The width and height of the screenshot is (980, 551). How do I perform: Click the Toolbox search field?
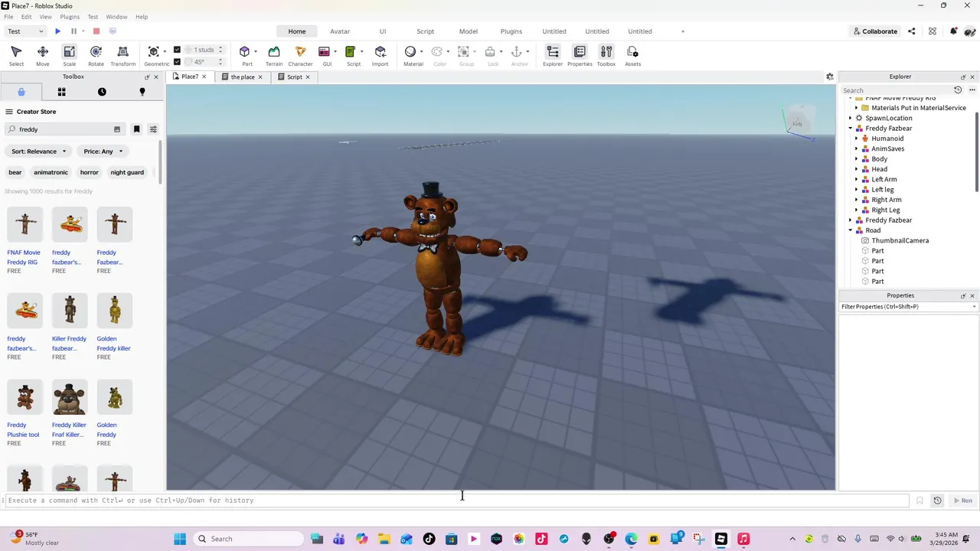[65, 129]
